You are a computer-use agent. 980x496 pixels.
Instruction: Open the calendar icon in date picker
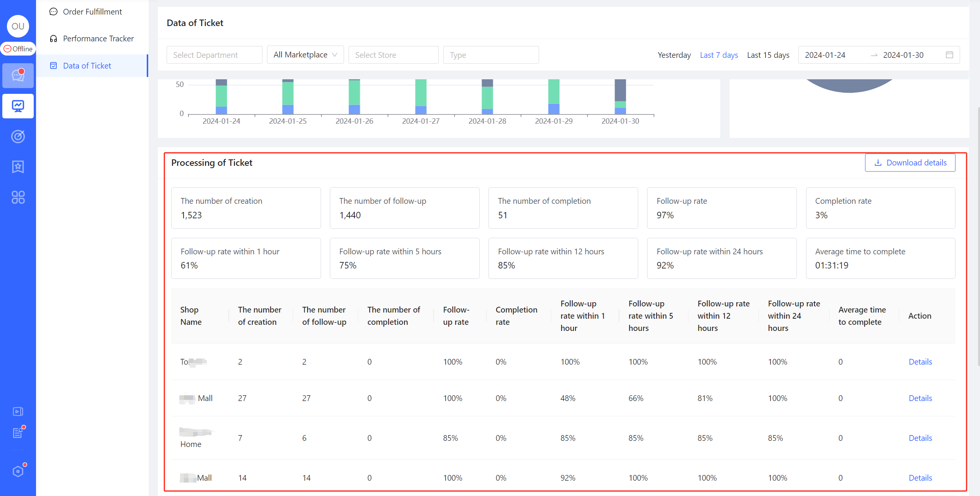tap(949, 55)
